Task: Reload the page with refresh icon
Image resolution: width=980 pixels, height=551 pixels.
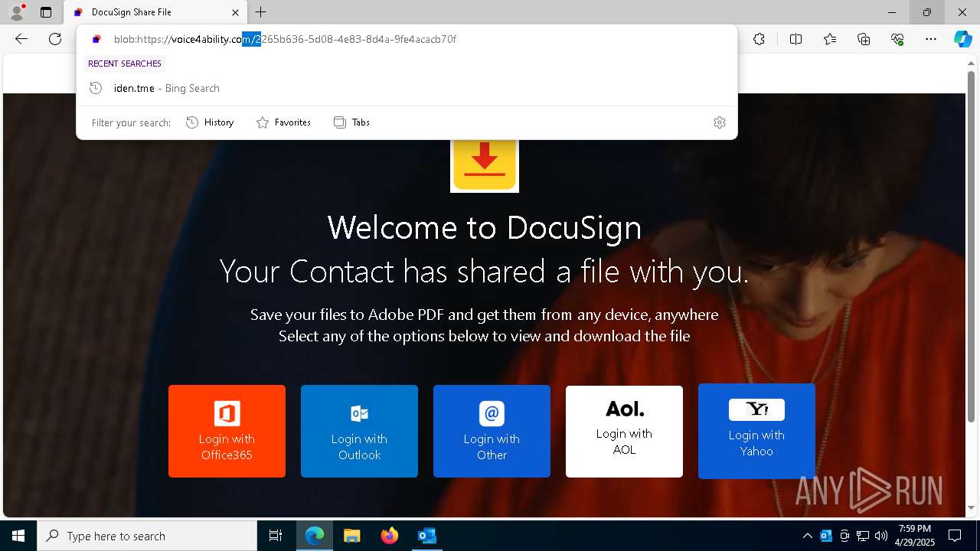Action: (55, 39)
